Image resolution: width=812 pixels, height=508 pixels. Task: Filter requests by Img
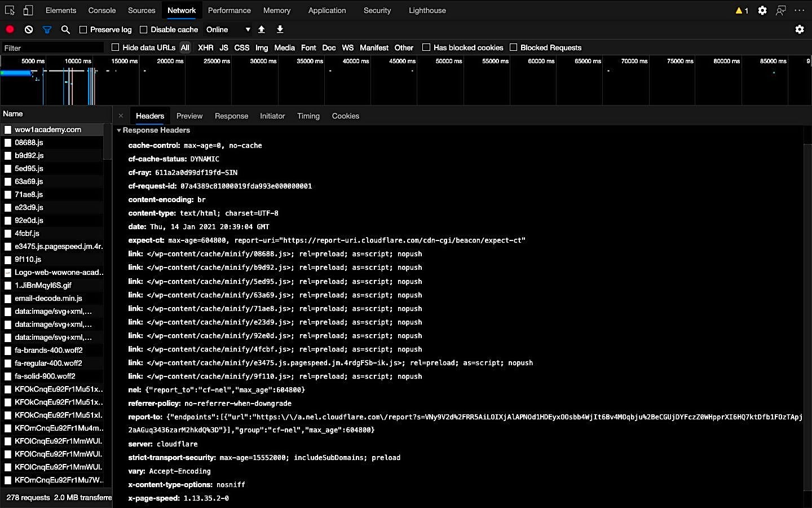click(262, 48)
